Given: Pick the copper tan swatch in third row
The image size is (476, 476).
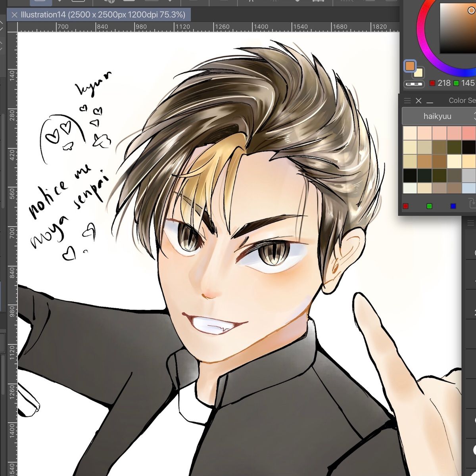Looking at the screenshot, I should coord(424,161).
